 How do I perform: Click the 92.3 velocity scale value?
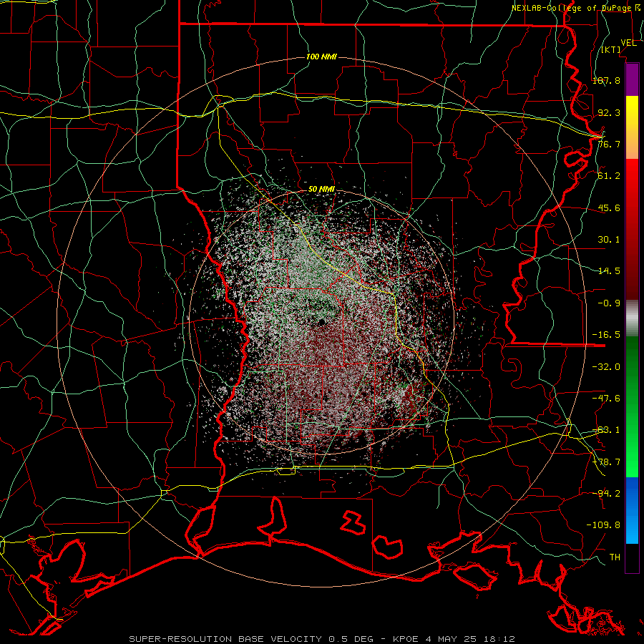coord(609,112)
